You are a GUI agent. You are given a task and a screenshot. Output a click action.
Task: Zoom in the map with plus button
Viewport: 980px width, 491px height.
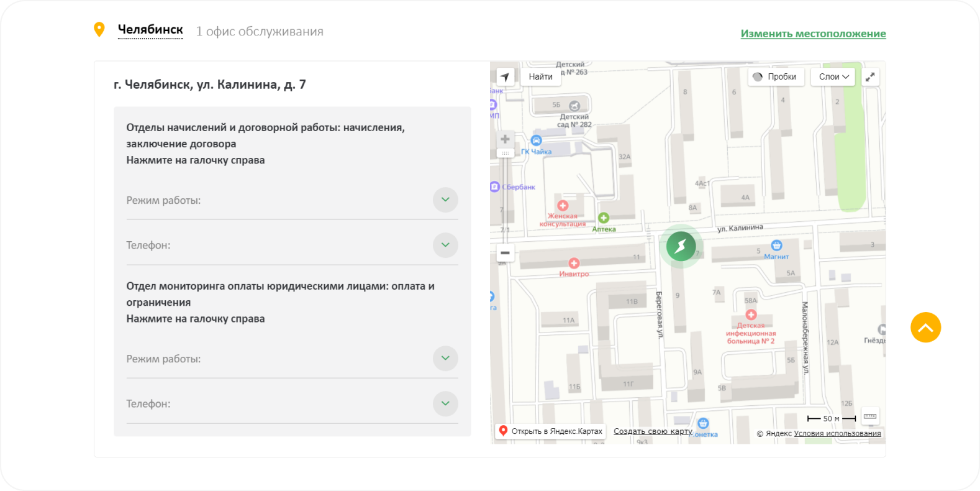click(x=505, y=139)
